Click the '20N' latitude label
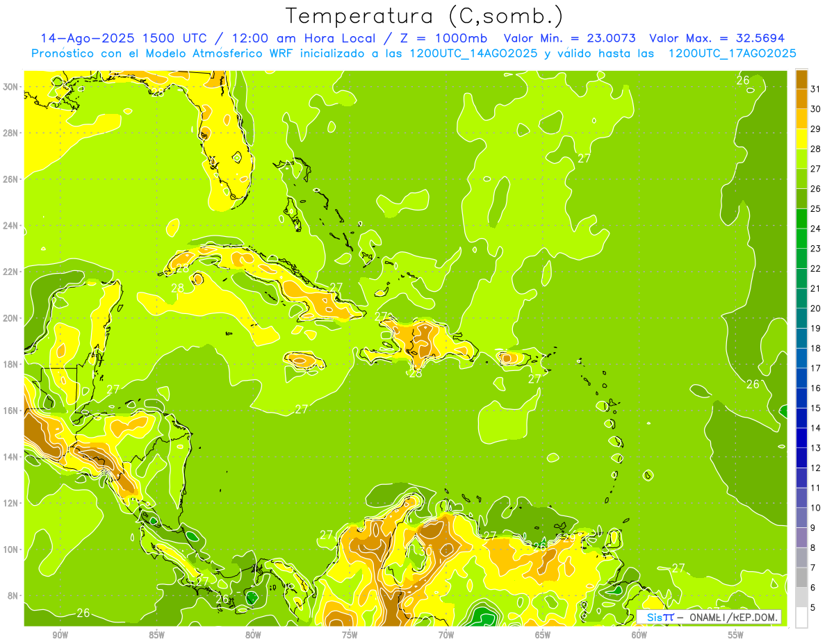The image size is (834, 644). pos(11,318)
